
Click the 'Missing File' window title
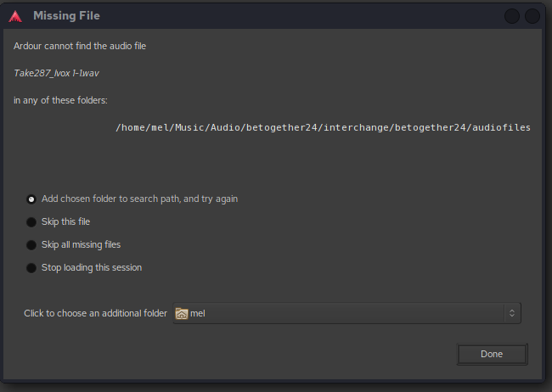tap(66, 16)
